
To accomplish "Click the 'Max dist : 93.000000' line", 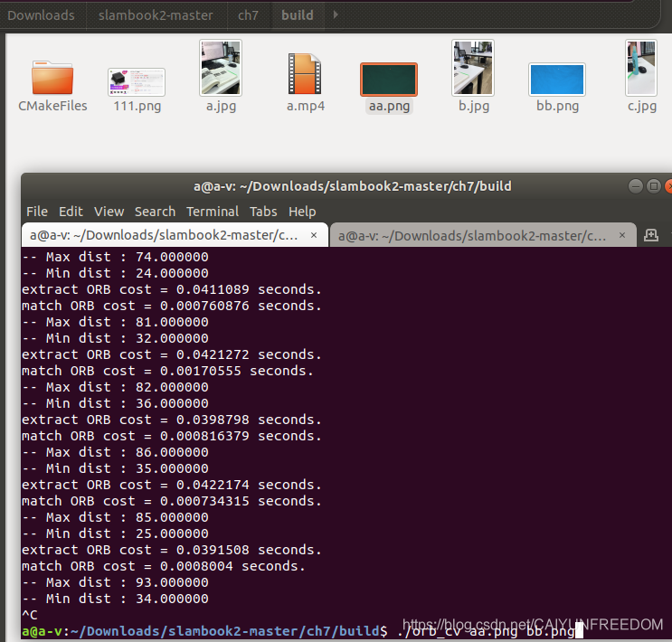I will click(x=115, y=583).
